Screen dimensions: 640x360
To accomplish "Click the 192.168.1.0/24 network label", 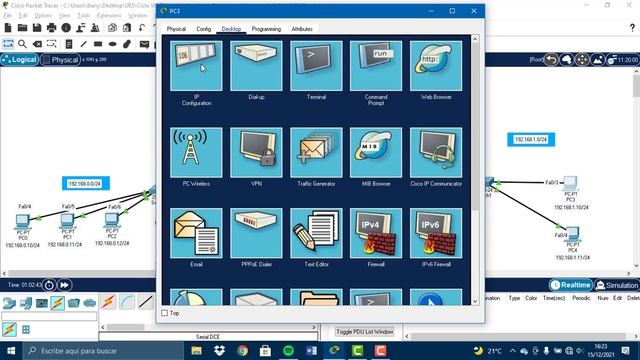I will pyautogui.click(x=531, y=140).
